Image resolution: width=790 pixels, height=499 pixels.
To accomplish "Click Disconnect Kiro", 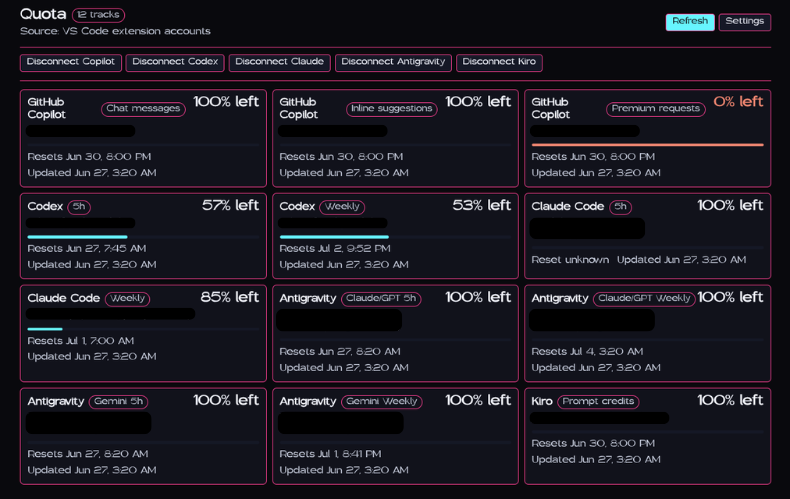I will (x=499, y=63).
